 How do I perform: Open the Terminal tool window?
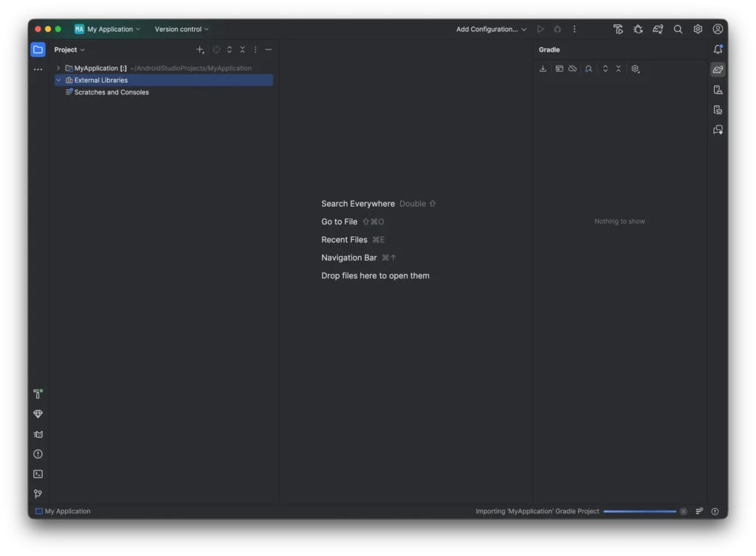click(x=38, y=473)
